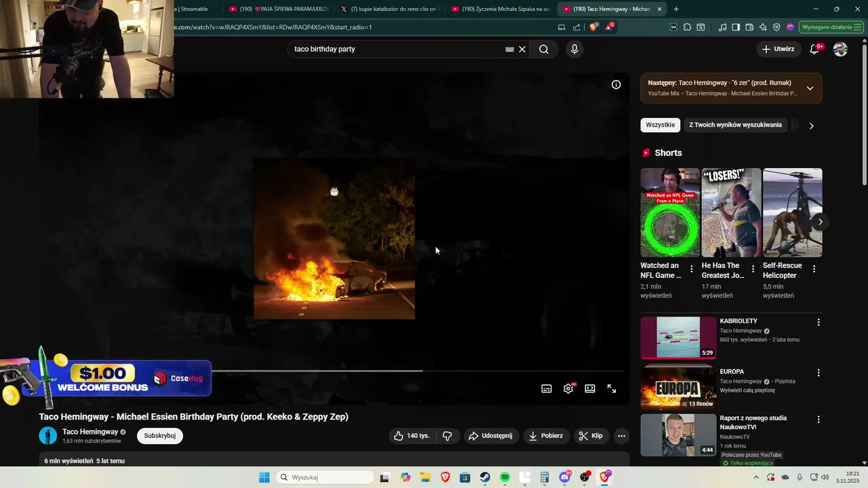Image resolution: width=868 pixels, height=488 pixels.
Task: Open the browser extensions puzzle icon
Action: tap(687, 27)
